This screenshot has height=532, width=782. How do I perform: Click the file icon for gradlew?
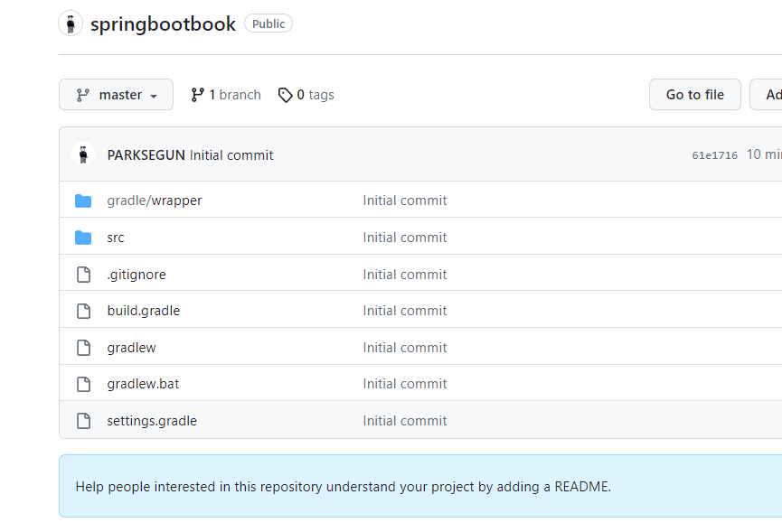point(84,348)
